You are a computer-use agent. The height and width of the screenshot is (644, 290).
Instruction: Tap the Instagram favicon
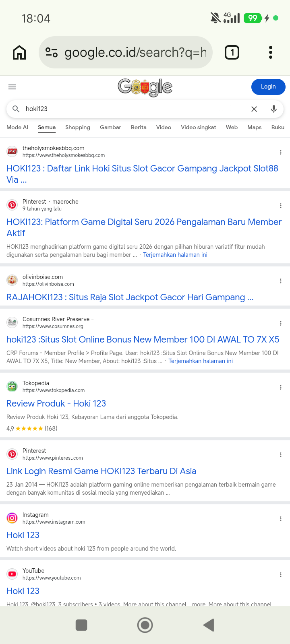pos(12,518)
